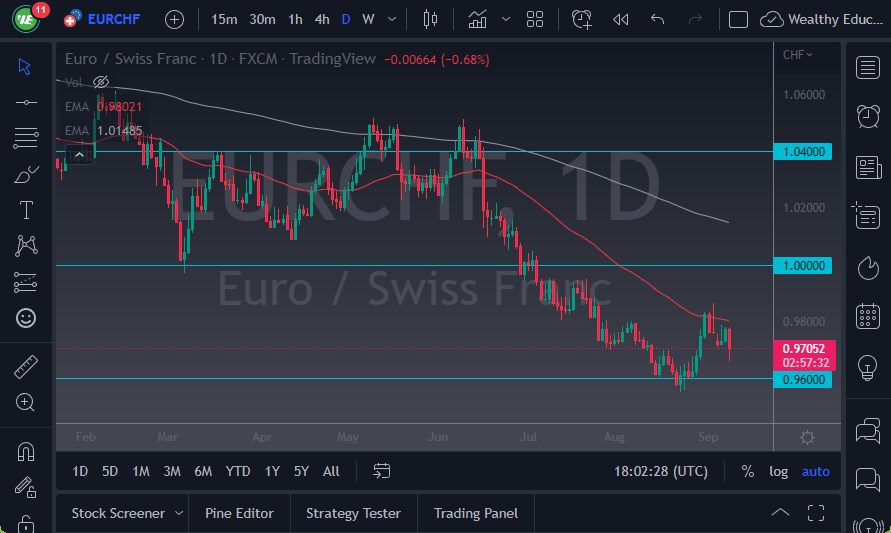Open the private chat panel
Viewport: 891px width, 533px height.
(x=868, y=478)
